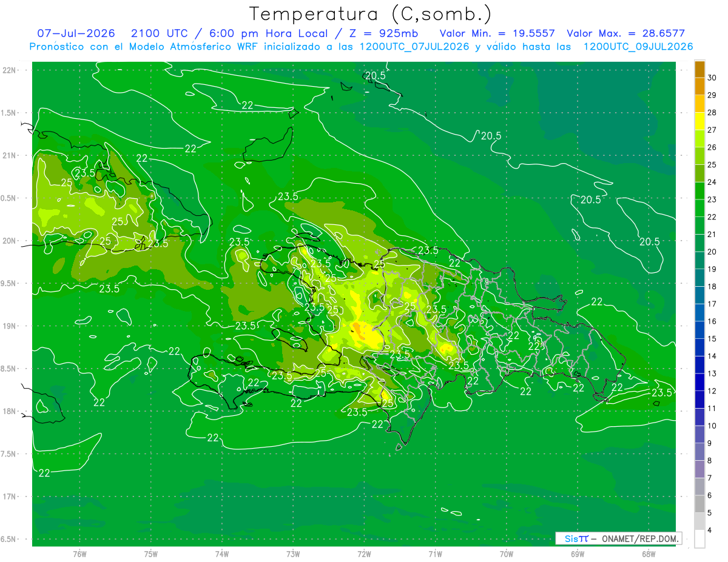Screen dimensions: 728x562
Task: Click the Valor Max. = 28.6577 readout
Action: tap(625, 33)
